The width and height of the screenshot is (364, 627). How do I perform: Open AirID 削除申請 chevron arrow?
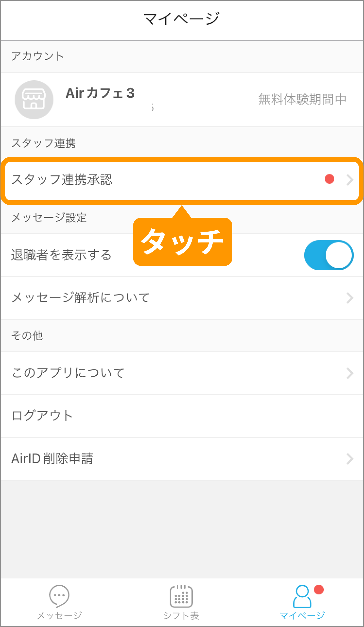coord(350,459)
